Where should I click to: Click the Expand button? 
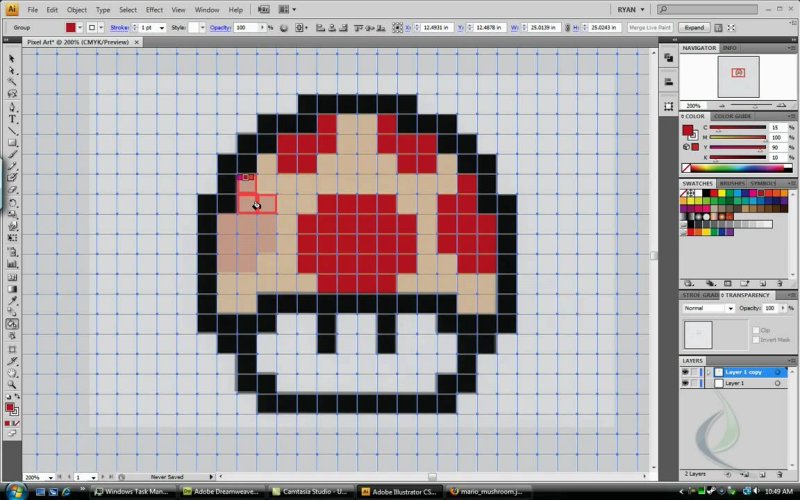pyautogui.click(x=694, y=28)
